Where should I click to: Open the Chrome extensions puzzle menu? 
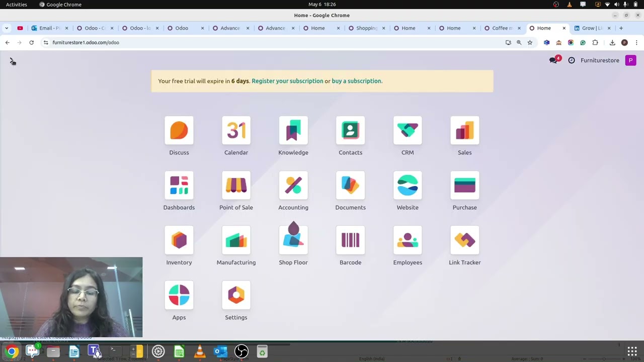coord(595,43)
